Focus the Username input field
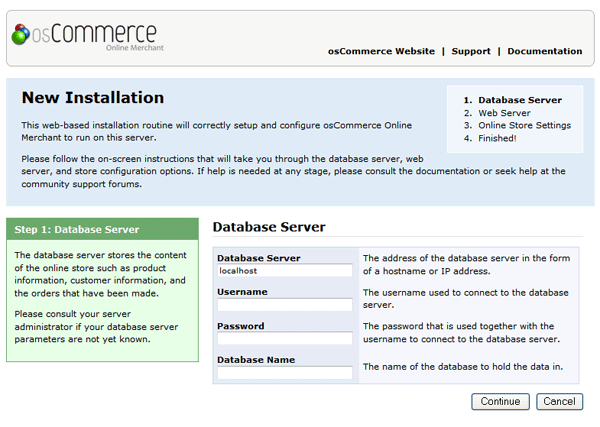This screenshot has height=427, width=600. (x=285, y=305)
